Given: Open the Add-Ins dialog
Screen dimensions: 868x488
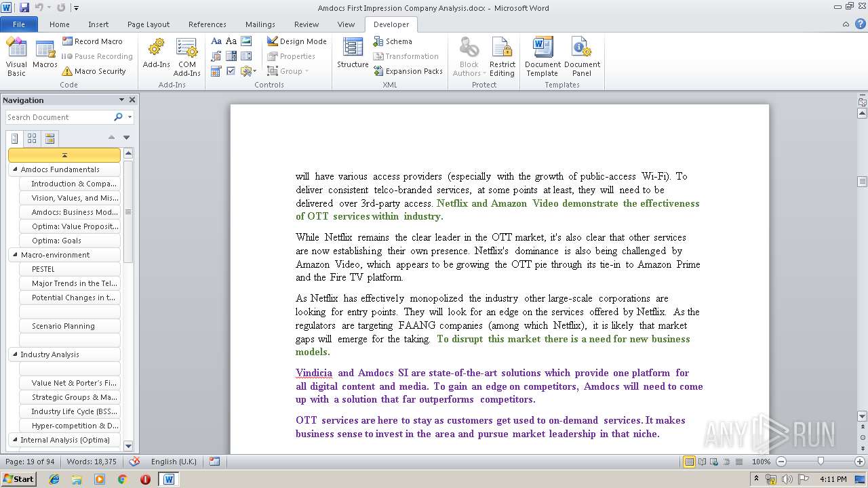Looking at the screenshot, I should click(x=156, y=54).
